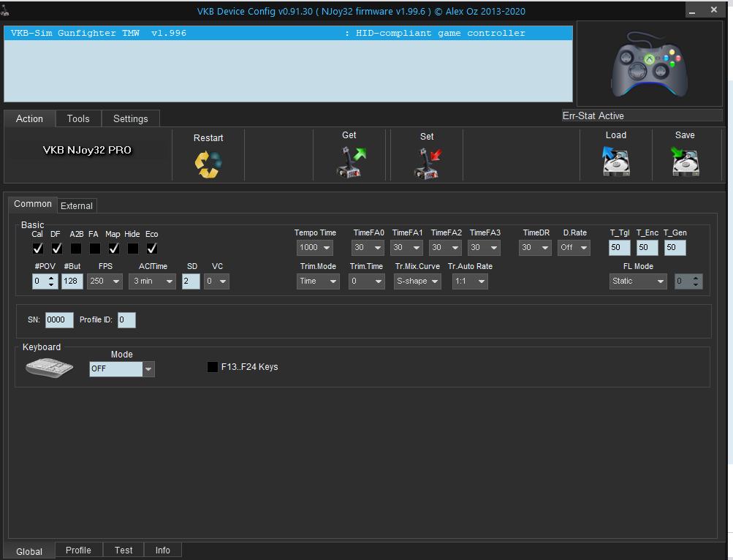Open the FPS dropdown showing 250
The image size is (733, 560).
point(105,281)
